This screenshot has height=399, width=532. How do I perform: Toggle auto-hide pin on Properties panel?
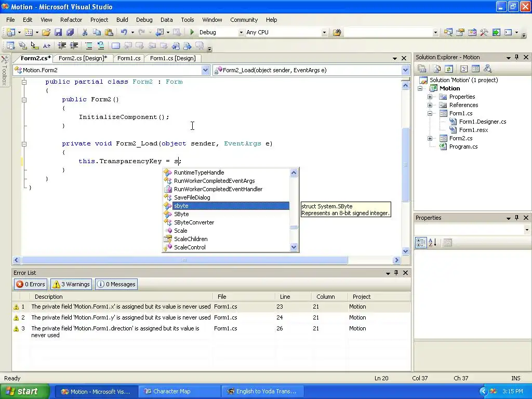[517, 218]
